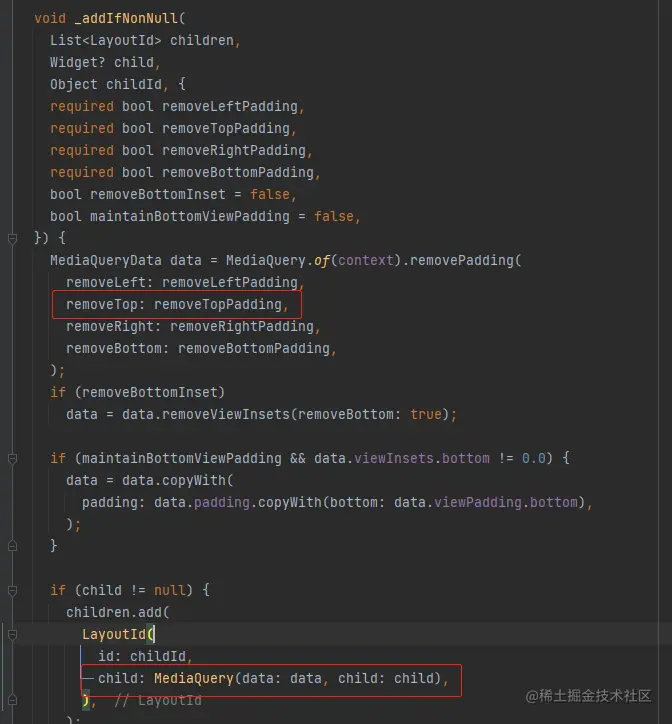Click 'viewPadding' property in padding line
The image size is (672, 724).
(478, 502)
